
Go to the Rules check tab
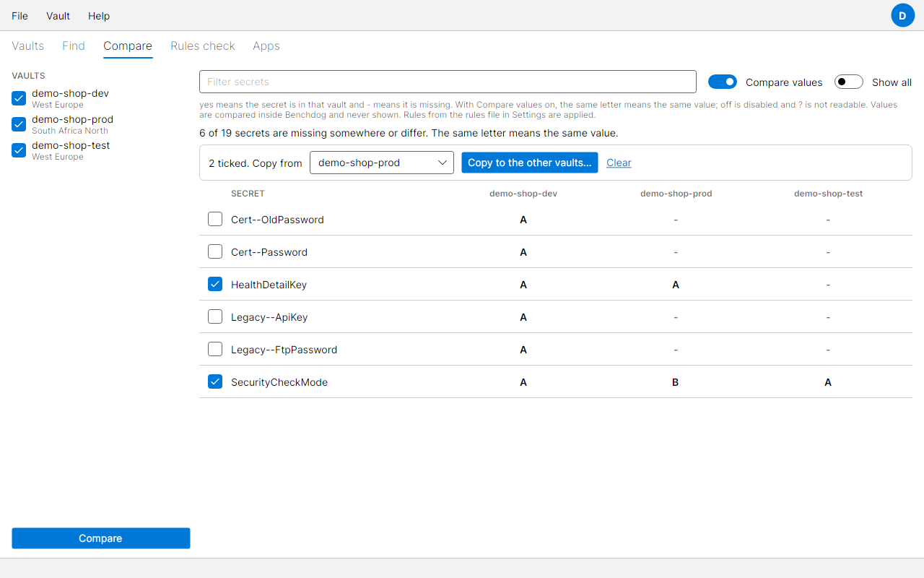click(x=203, y=46)
